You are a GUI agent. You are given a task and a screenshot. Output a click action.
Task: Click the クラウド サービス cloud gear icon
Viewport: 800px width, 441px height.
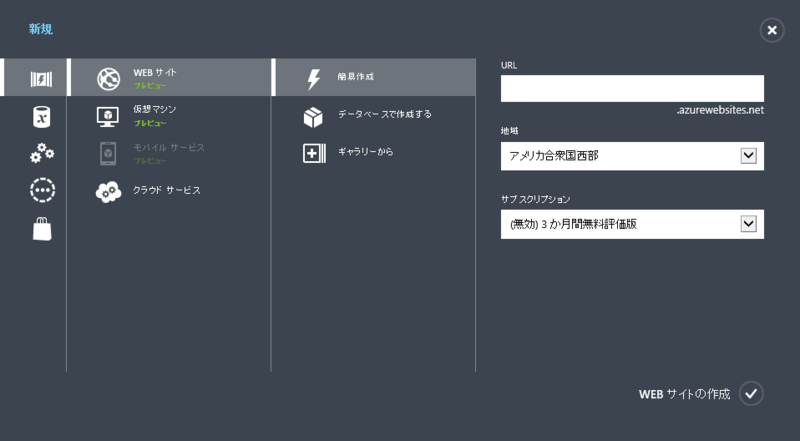[x=109, y=192]
